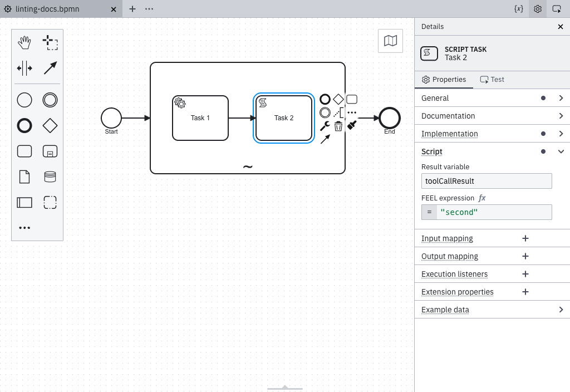This screenshot has height=392, width=570.
Task: Activate the global connect arrow tool
Action: tap(50, 68)
